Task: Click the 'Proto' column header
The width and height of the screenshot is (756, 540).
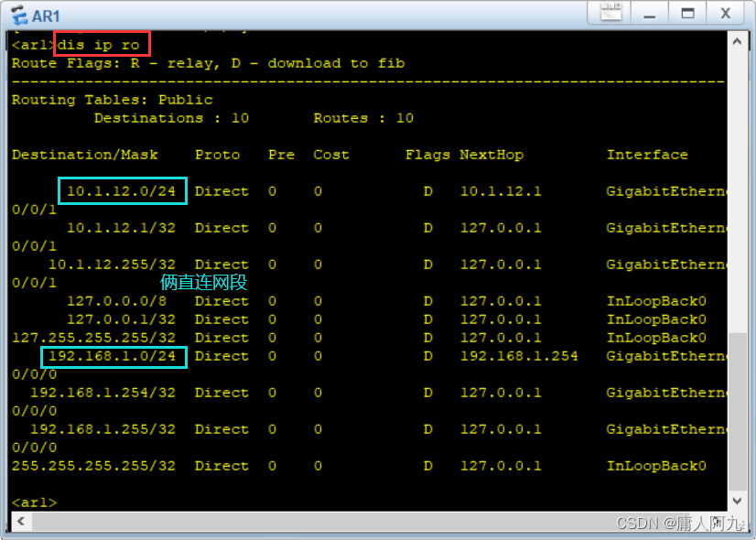Action: coord(217,155)
